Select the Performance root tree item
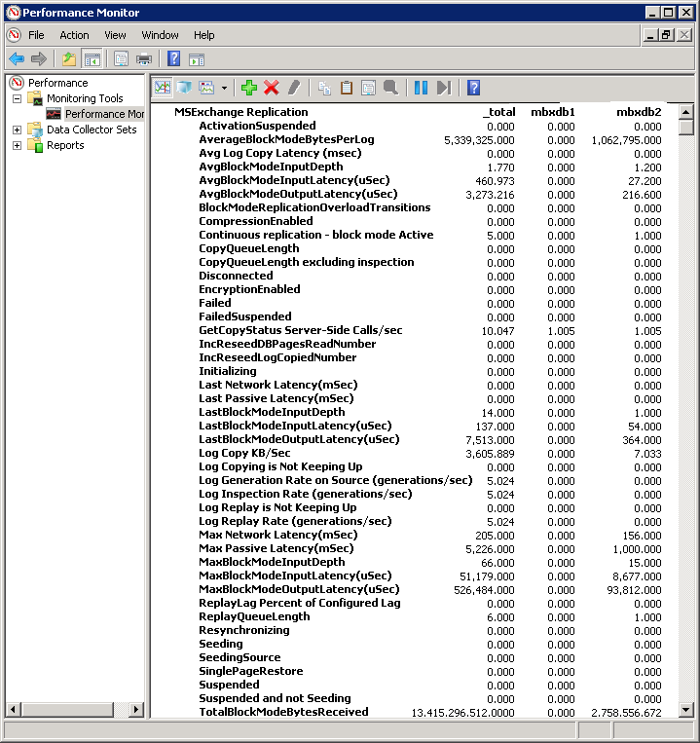This screenshot has width=700, height=743. coord(57,83)
